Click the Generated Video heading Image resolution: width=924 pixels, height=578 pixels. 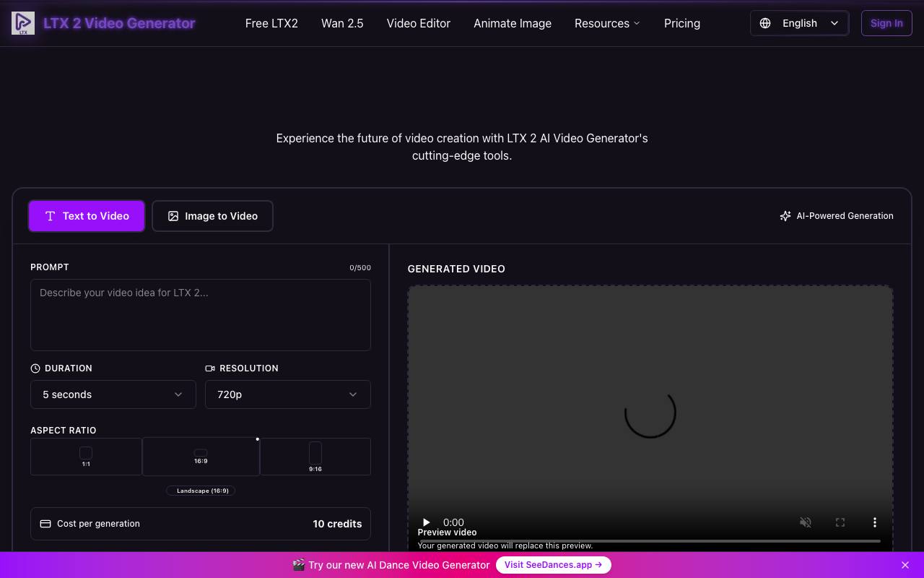456,269
